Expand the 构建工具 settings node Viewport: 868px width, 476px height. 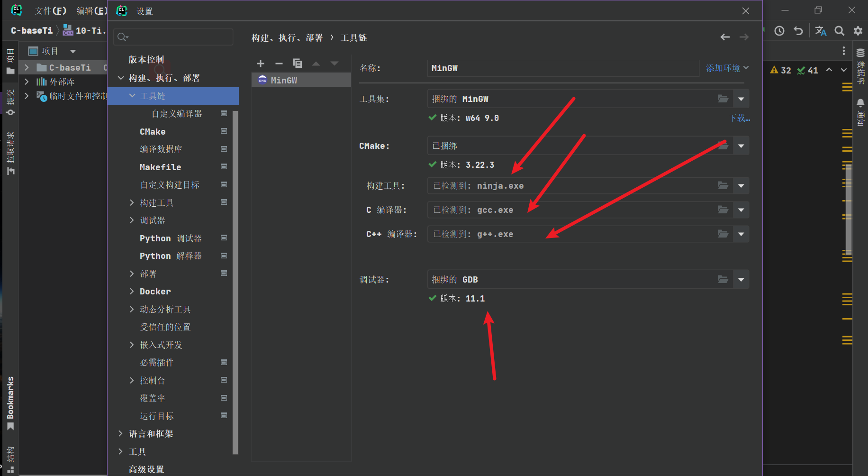coord(132,202)
